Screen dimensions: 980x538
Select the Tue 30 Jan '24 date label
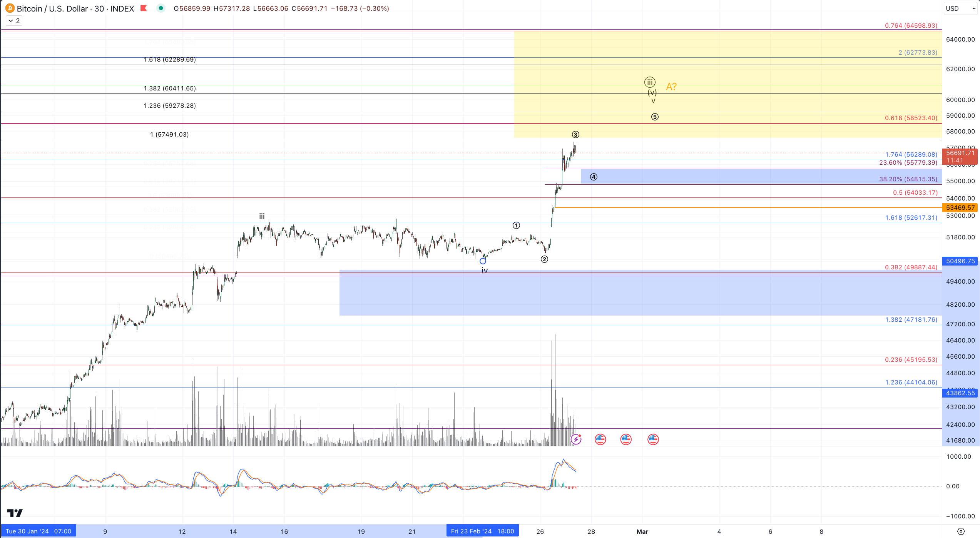(x=38, y=531)
